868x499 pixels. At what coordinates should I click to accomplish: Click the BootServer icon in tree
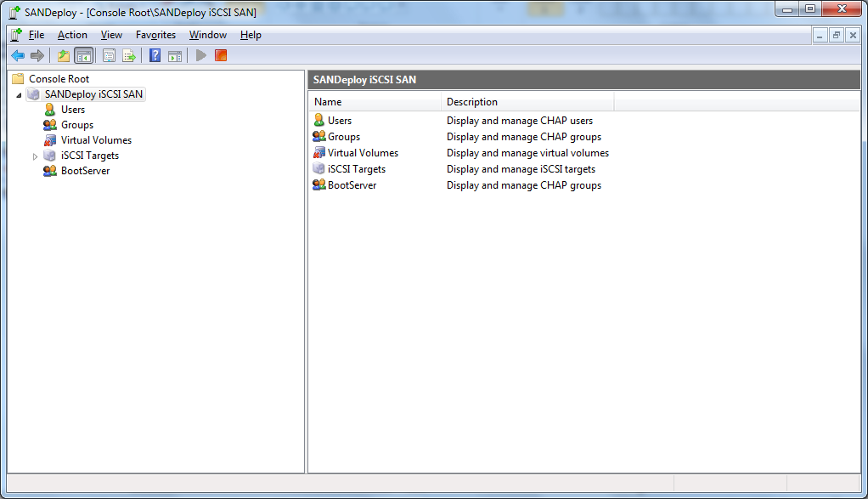click(x=50, y=171)
